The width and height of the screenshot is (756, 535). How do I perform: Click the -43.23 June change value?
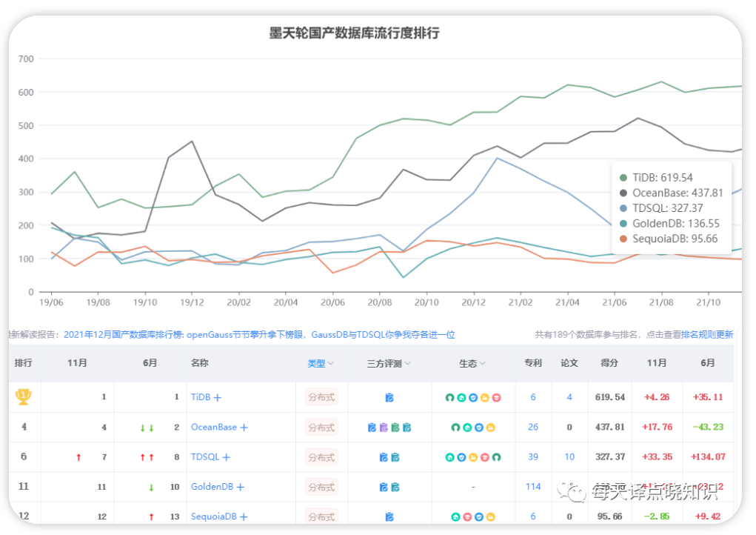[x=708, y=427]
